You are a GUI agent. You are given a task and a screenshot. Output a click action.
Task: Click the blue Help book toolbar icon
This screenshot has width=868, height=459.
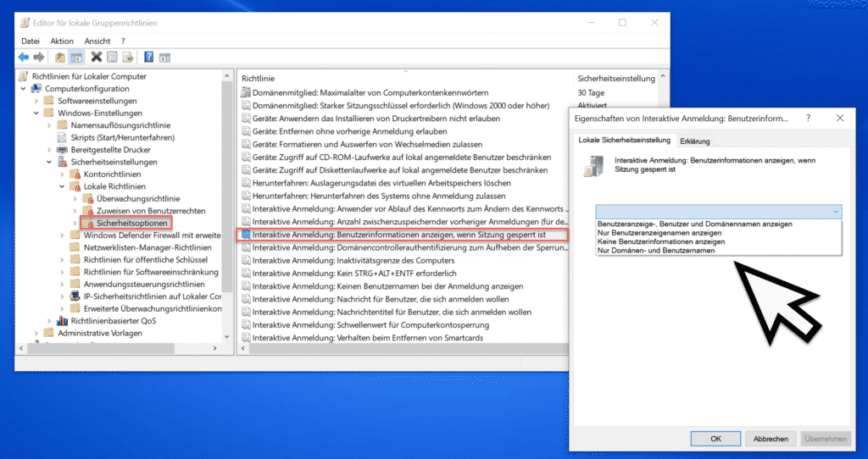[x=148, y=57]
